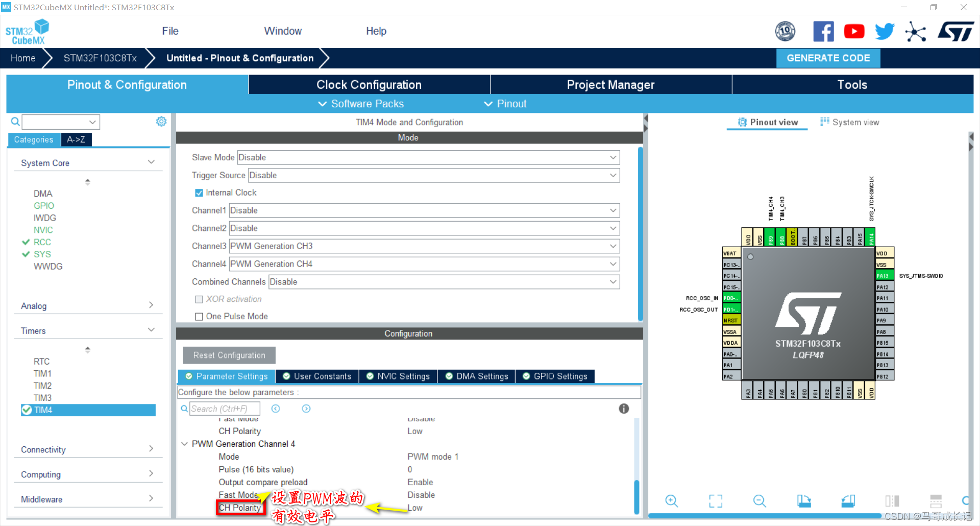Enable the One Pulse Mode checkbox
Screen dimensions: 980x526
199,317
